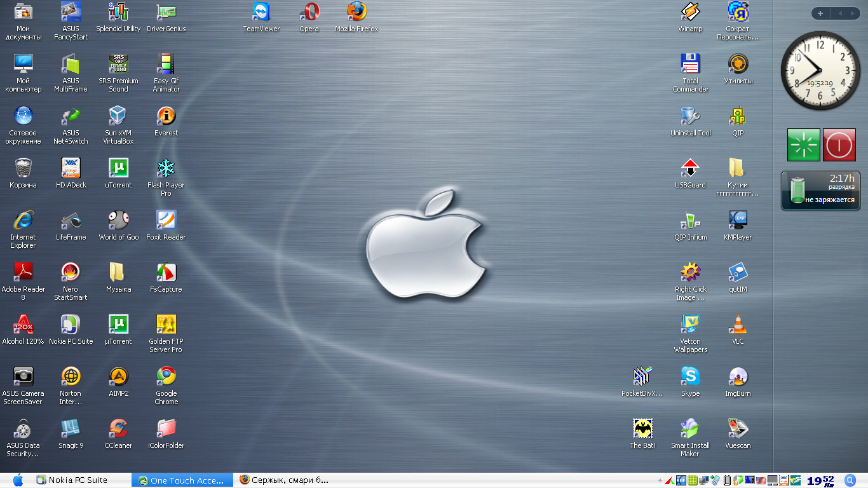This screenshot has width=868, height=488.
Task: Select the AIMP2 player icon
Action: 118,376
